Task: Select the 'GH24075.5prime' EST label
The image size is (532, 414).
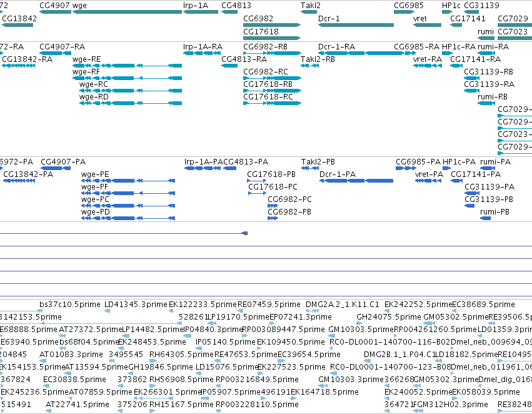Action: [388, 317]
